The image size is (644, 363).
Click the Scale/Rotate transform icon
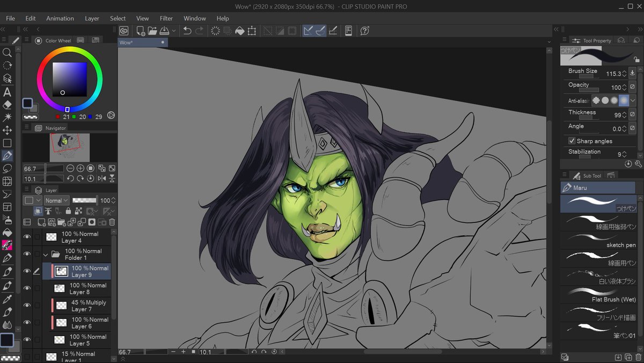click(x=252, y=31)
